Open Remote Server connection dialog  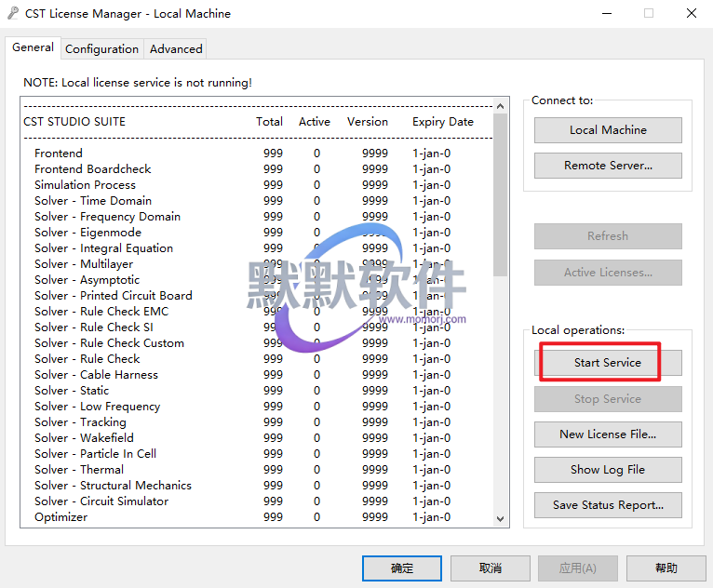pyautogui.click(x=608, y=166)
